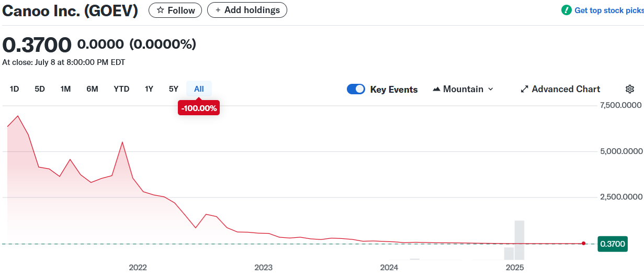Toggle the Key Events switch

(x=356, y=89)
